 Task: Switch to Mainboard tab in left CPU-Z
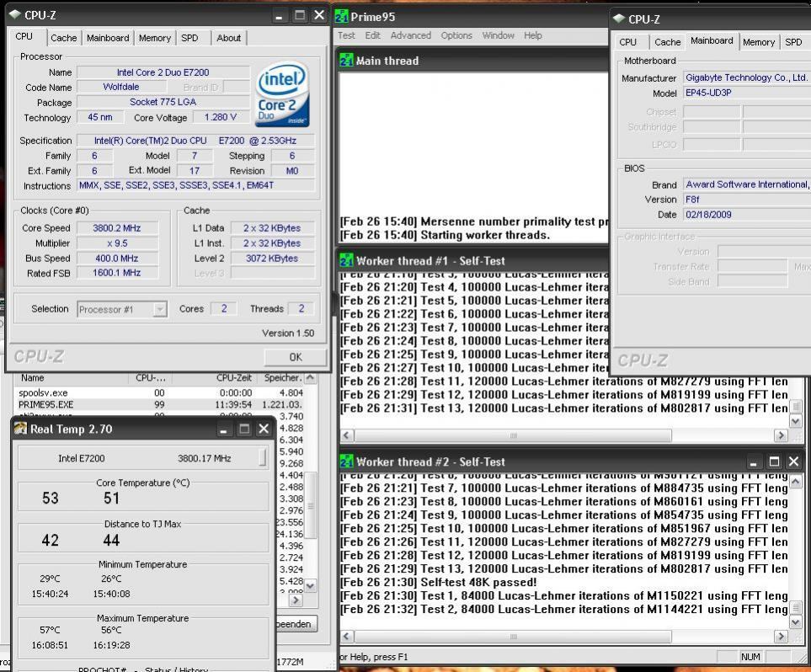click(x=108, y=38)
